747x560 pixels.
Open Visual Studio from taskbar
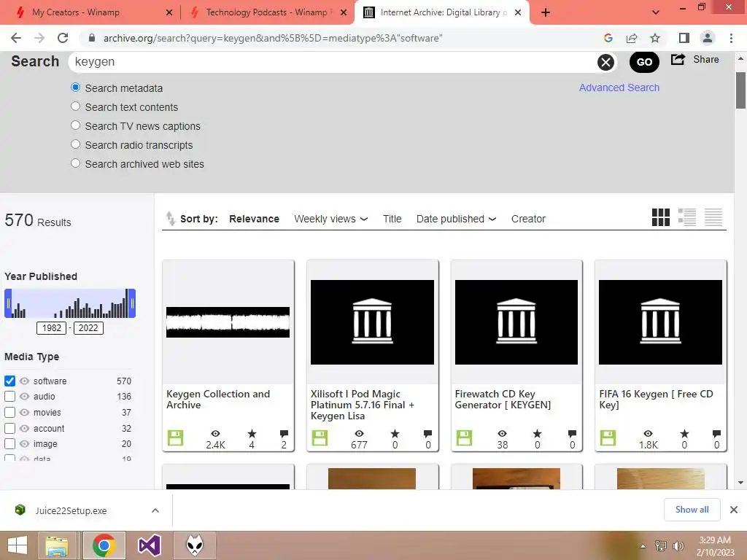click(x=149, y=545)
